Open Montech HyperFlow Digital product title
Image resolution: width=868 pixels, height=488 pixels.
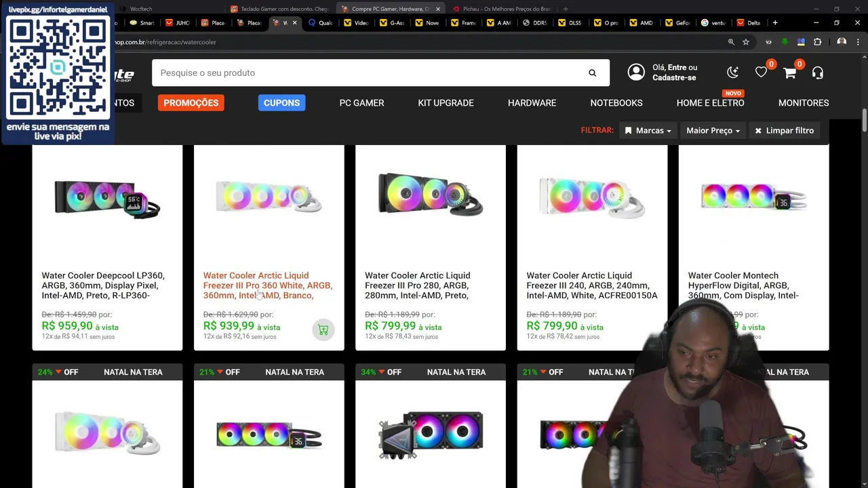click(743, 285)
